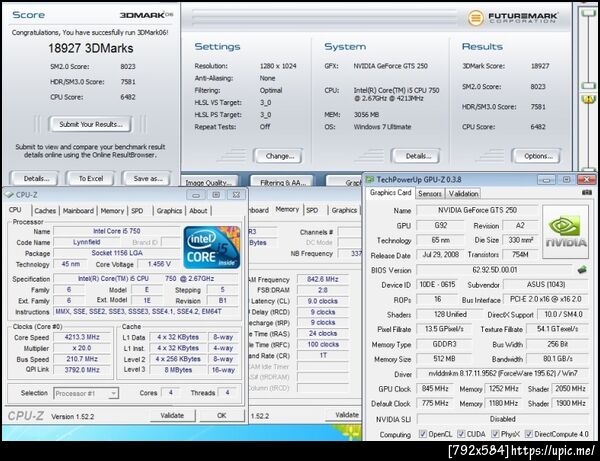This screenshot has height=461, width=600.
Task: Switch to CPU-Z Mainboard tab
Action: point(78,211)
